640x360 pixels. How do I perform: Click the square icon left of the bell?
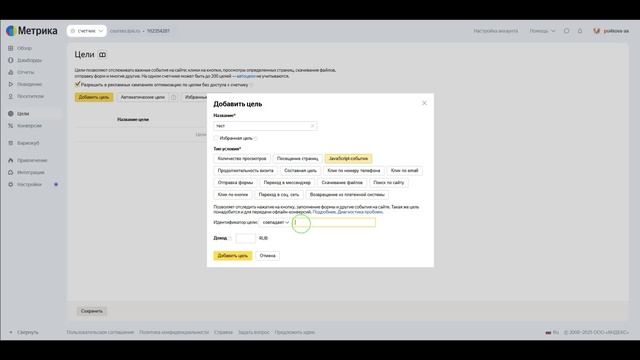pyautogui.click(x=567, y=31)
